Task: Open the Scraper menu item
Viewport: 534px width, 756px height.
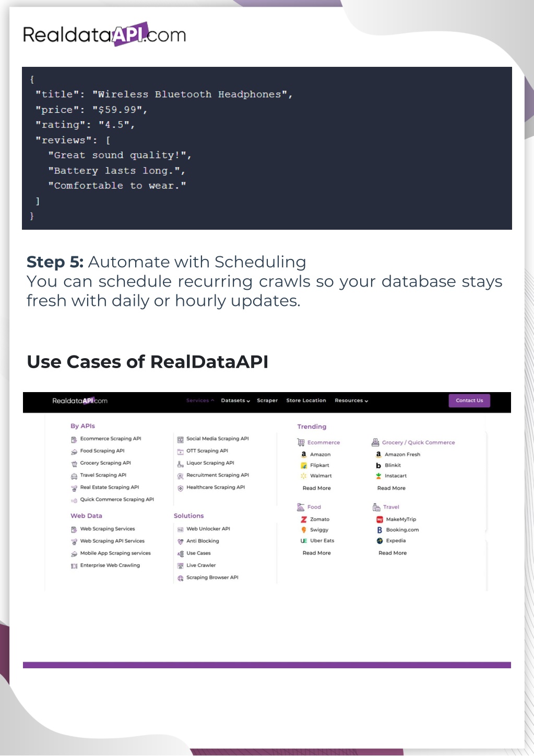Action: click(267, 400)
